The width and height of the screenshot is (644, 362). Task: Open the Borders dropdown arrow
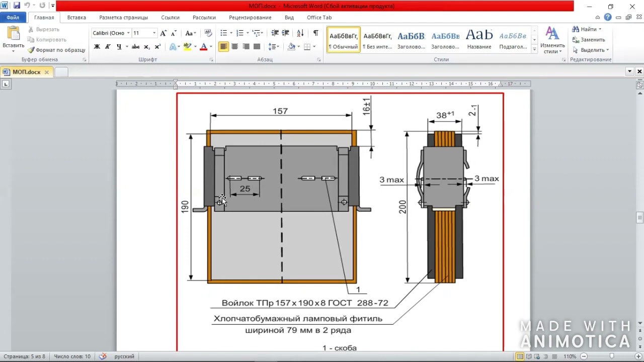[314, 46]
